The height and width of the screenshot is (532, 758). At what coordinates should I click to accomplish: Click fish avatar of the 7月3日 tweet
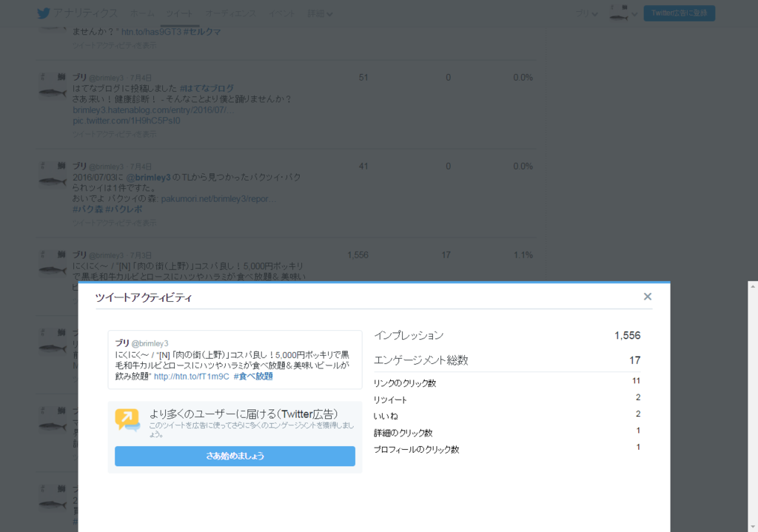coord(53,264)
